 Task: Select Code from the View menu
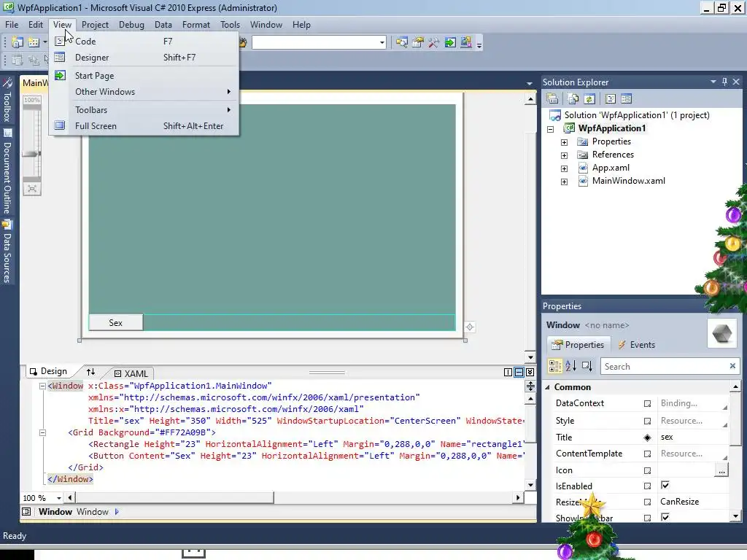tap(143, 42)
